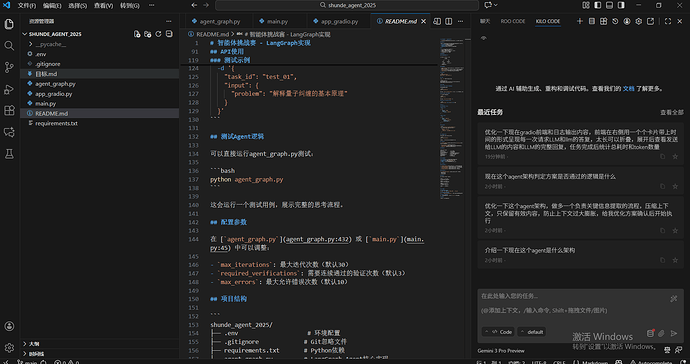
Task: Open Kilo Code task history icon
Action: tap(615, 21)
